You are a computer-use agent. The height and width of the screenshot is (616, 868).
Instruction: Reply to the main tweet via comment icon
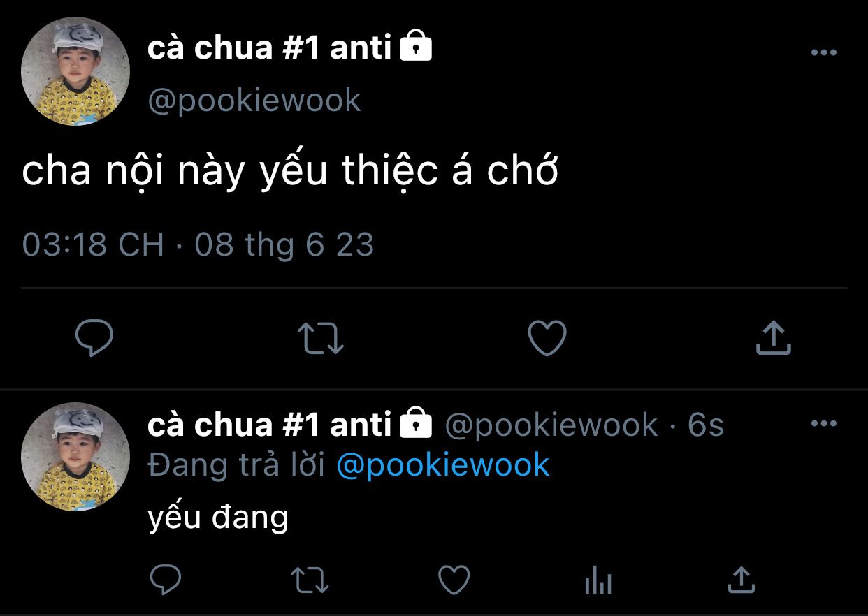pyautogui.click(x=94, y=338)
